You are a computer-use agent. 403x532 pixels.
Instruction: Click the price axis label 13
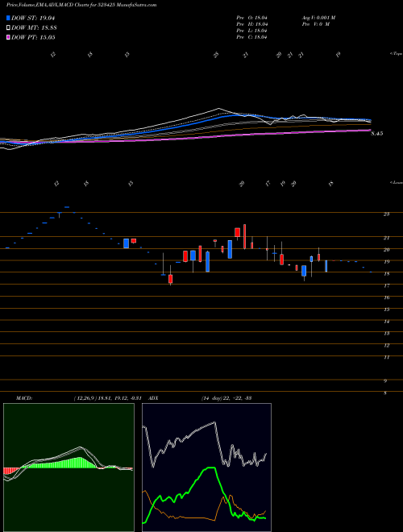386,334
